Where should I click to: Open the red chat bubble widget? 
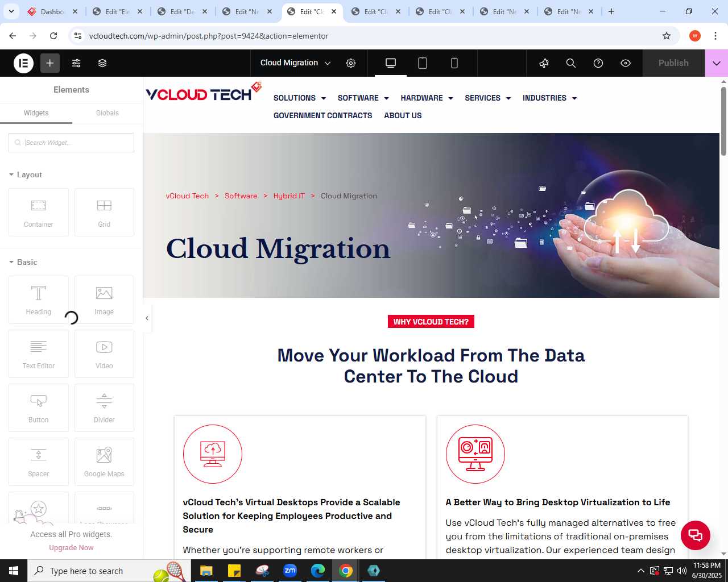[696, 535]
